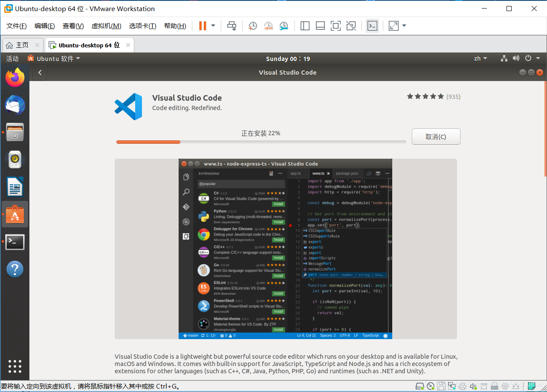The width and height of the screenshot is (547, 392).
Task: Revert the virtual machine to its snapshot
Action: pos(268,26)
